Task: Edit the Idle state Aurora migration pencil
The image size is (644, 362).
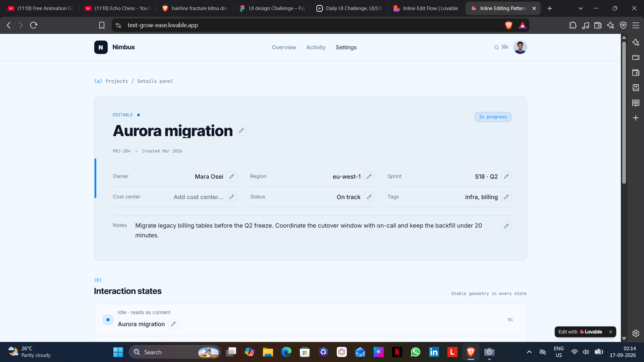Action: pyautogui.click(x=173, y=324)
